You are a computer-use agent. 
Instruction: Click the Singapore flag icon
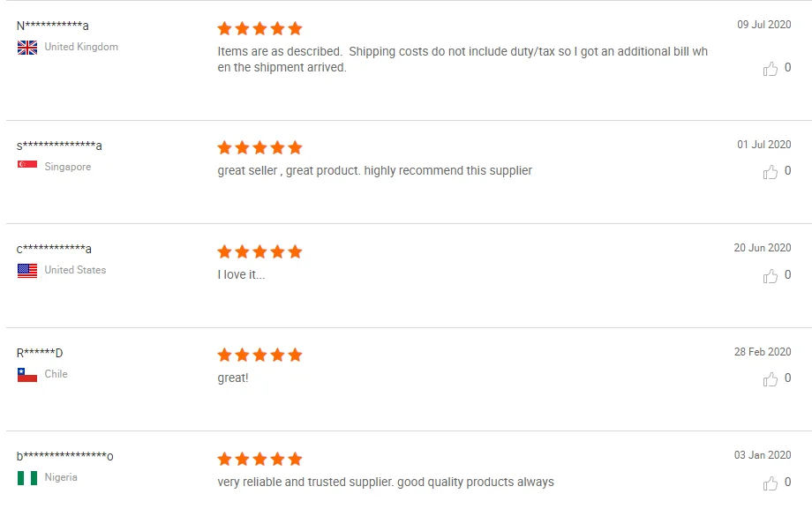pos(27,167)
